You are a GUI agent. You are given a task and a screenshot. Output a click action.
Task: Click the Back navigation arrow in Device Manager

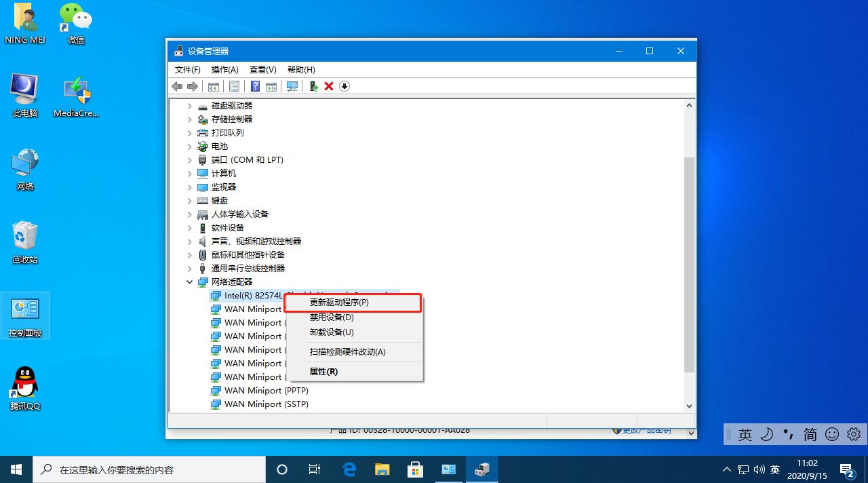point(177,86)
